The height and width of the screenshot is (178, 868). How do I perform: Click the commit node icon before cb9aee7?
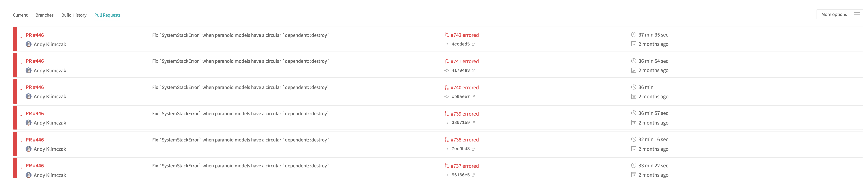click(446, 96)
